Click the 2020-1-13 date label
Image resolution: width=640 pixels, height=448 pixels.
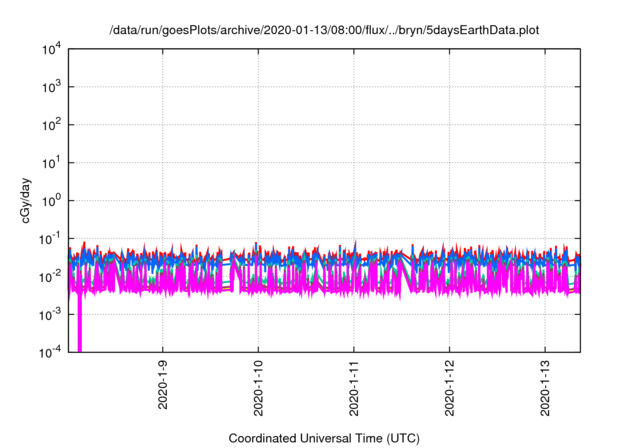545,388
